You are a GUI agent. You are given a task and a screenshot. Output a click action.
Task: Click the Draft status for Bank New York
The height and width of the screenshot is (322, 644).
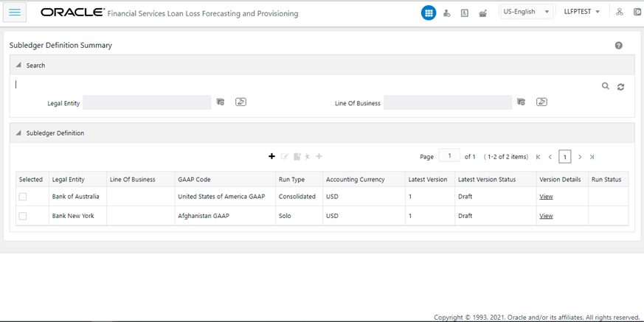(465, 216)
